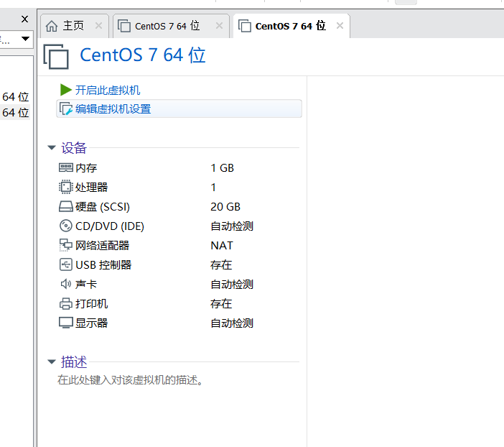The height and width of the screenshot is (447, 504).
Task: Click the printer icon
Action: tap(66, 303)
